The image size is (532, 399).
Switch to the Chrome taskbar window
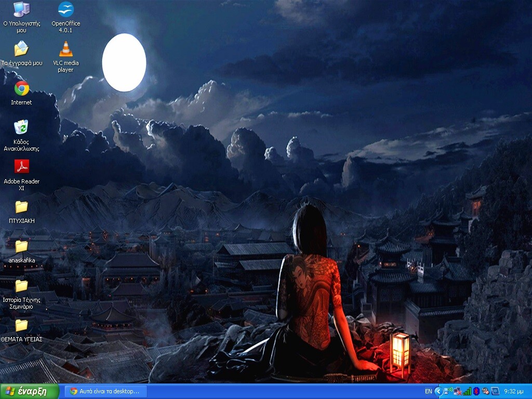point(105,392)
